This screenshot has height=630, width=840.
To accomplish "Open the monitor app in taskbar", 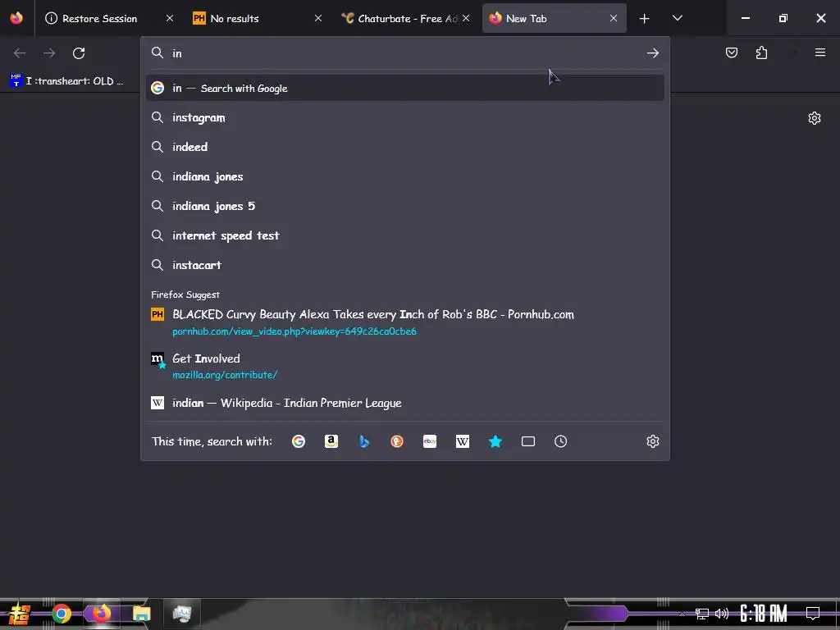I will tap(182, 614).
